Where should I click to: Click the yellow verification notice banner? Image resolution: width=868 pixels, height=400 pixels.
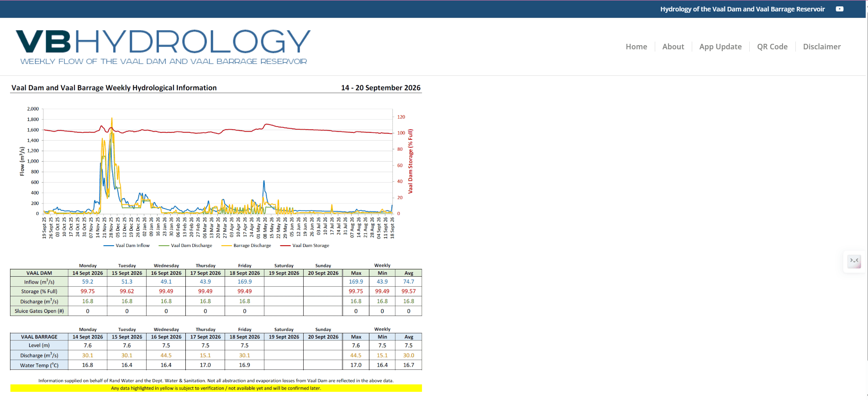[x=216, y=388]
